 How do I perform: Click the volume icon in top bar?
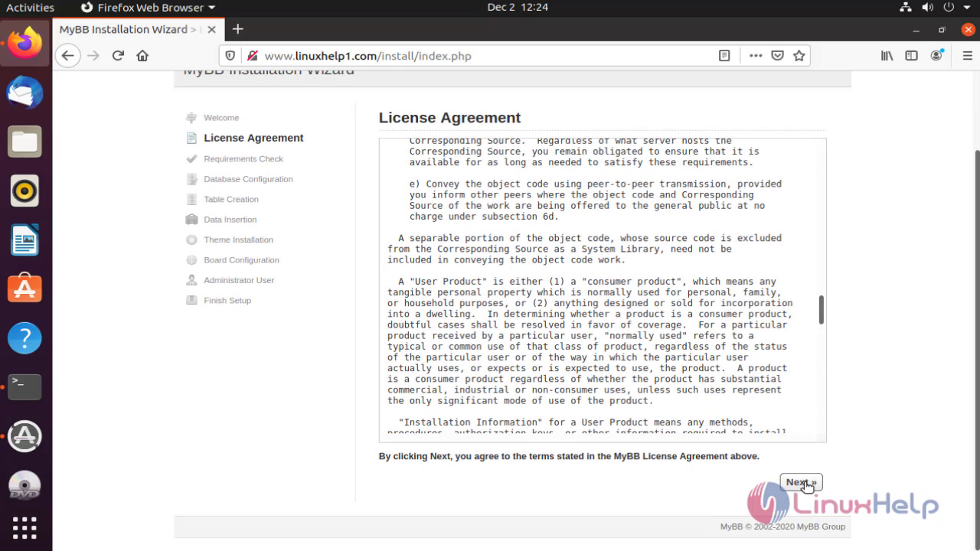[x=928, y=8]
